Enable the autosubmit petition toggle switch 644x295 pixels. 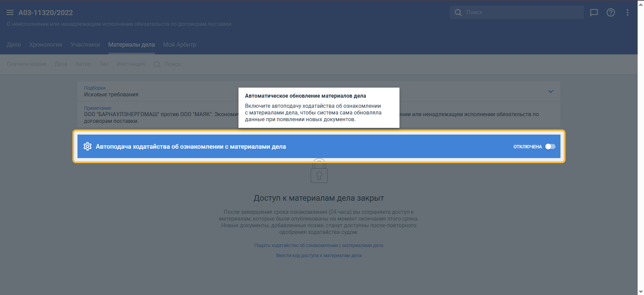coord(550,146)
